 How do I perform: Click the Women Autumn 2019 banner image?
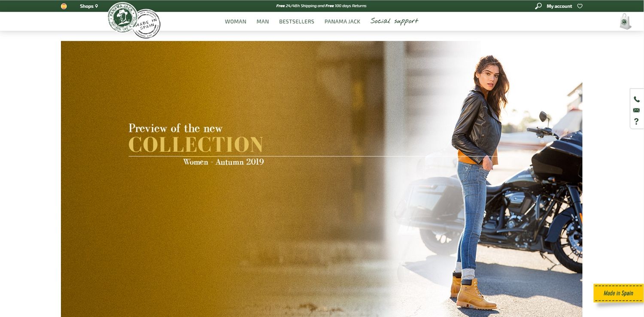(322, 179)
